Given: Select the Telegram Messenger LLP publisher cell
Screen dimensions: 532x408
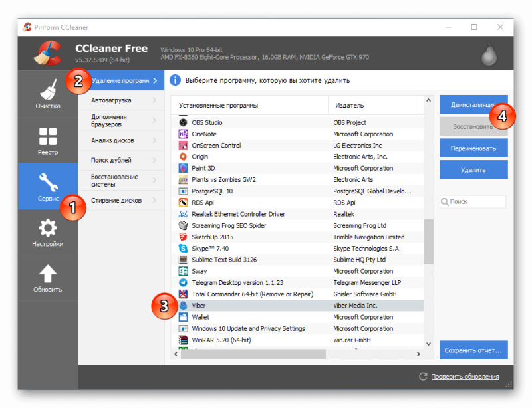Looking at the screenshot, I should (x=367, y=283).
